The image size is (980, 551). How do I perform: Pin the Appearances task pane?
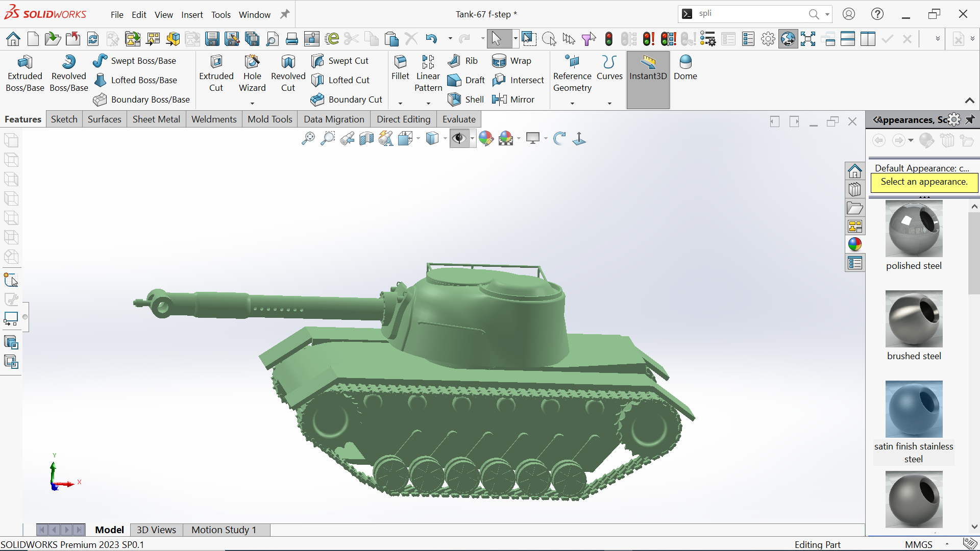(x=970, y=119)
